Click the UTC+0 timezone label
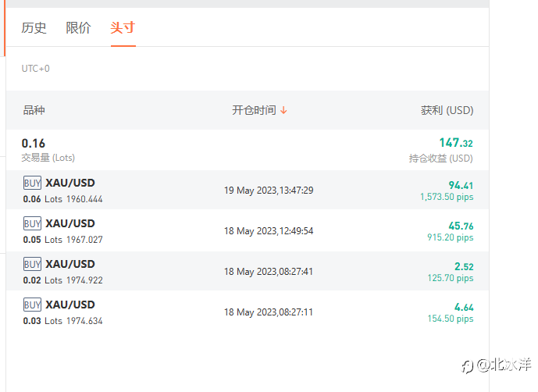 coord(36,69)
